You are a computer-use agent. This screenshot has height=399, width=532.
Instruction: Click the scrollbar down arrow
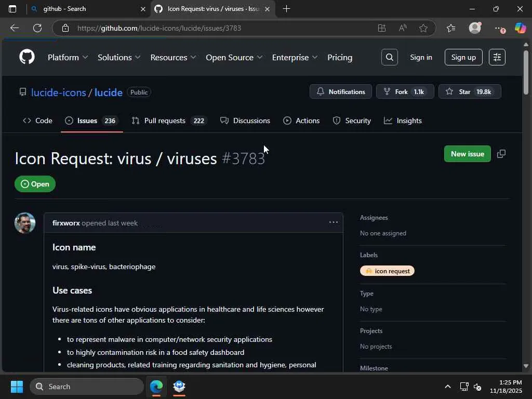click(526, 366)
